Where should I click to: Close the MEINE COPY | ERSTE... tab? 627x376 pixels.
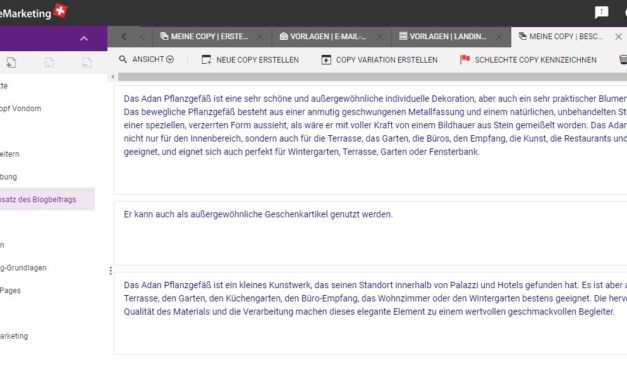pyautogui.click(x=260, y=37)
